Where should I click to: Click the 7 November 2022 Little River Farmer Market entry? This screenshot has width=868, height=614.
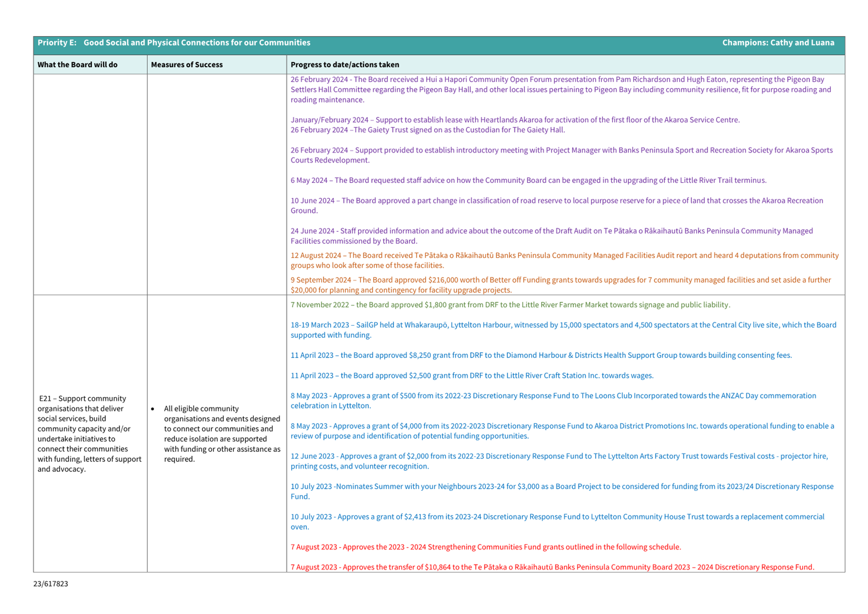510,305
